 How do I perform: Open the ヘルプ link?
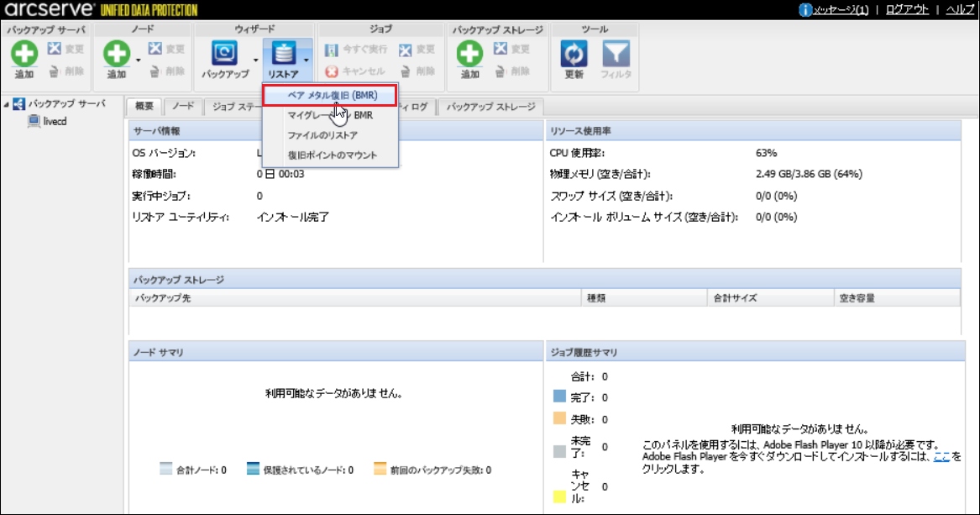pyautogui.click(x=961, y=9)
